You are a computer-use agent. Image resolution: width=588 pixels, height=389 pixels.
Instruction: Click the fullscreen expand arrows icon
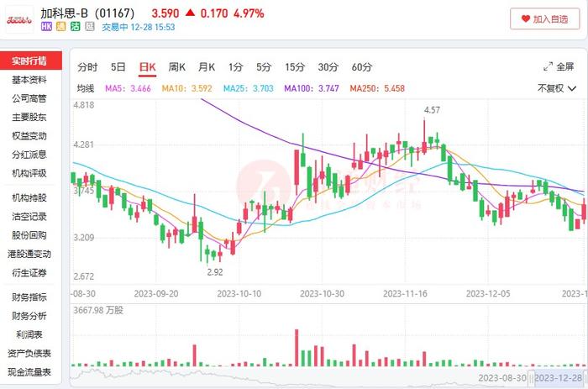548,66
